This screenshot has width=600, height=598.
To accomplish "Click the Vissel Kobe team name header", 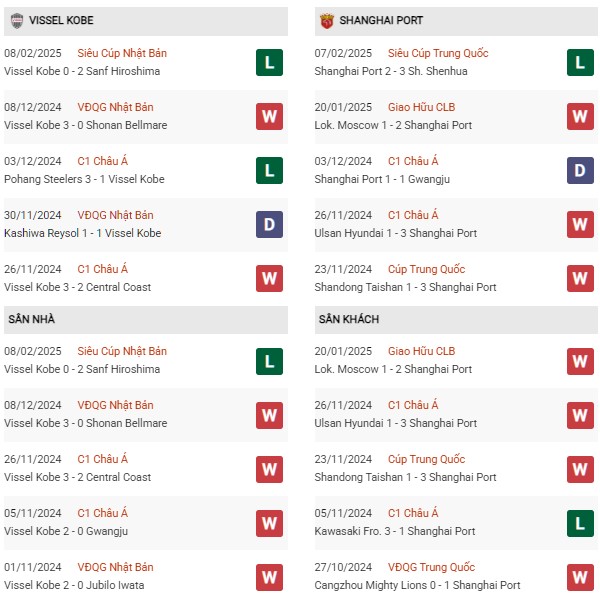I will click(61, 20).
